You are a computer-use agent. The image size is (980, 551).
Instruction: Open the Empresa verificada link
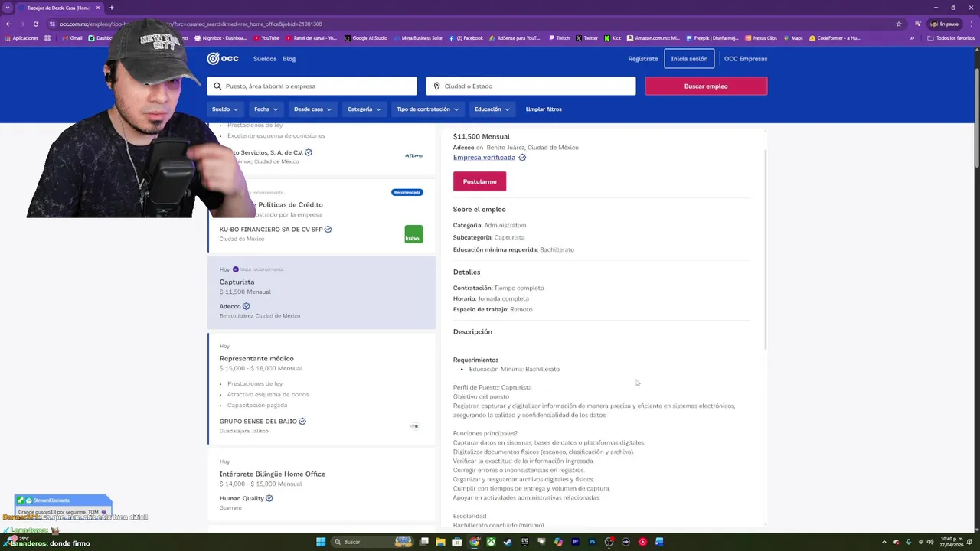484,158
